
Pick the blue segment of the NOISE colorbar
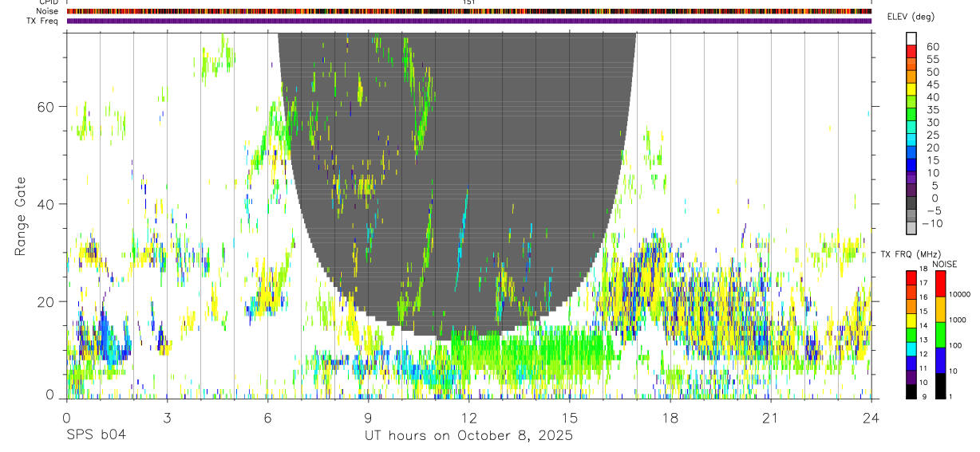pyautogui.click(x=939, y=360)
